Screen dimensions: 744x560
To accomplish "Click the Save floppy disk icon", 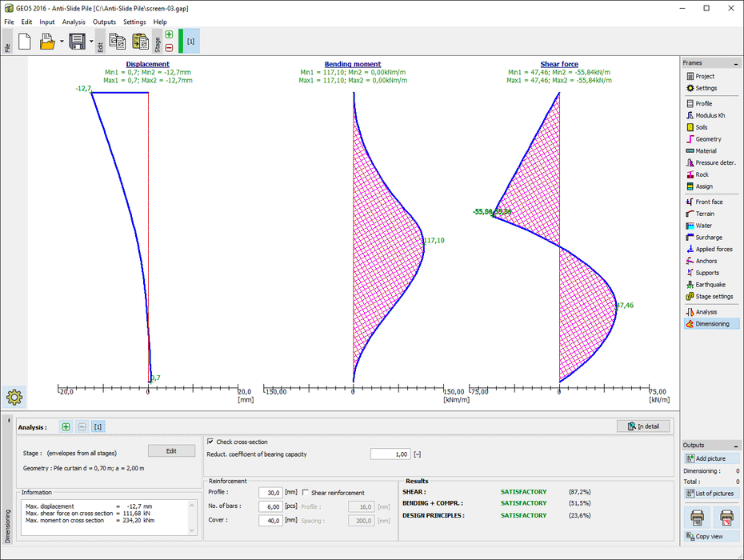I will coord(77,42).
